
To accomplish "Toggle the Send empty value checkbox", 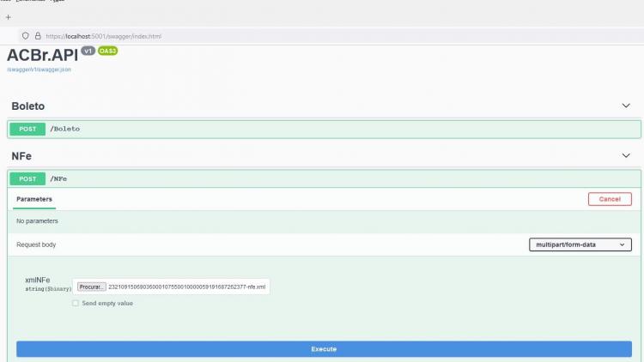I will point(76,304).
